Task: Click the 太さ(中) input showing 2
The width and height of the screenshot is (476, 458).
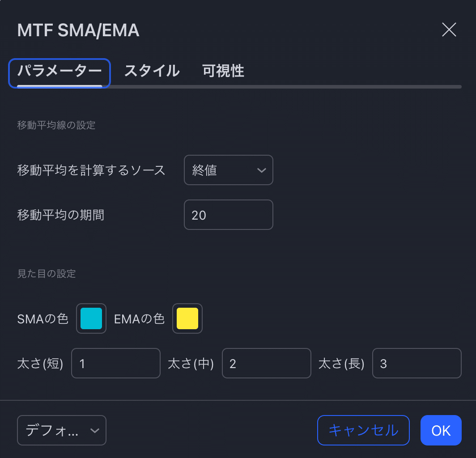Action: click(266, 363)
